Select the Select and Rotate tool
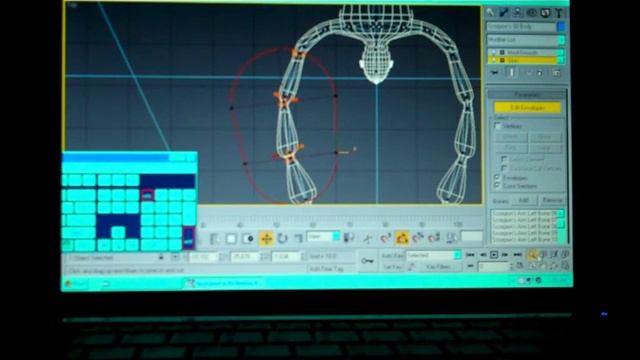Screen dimensions: 640x360 point(282,238)
